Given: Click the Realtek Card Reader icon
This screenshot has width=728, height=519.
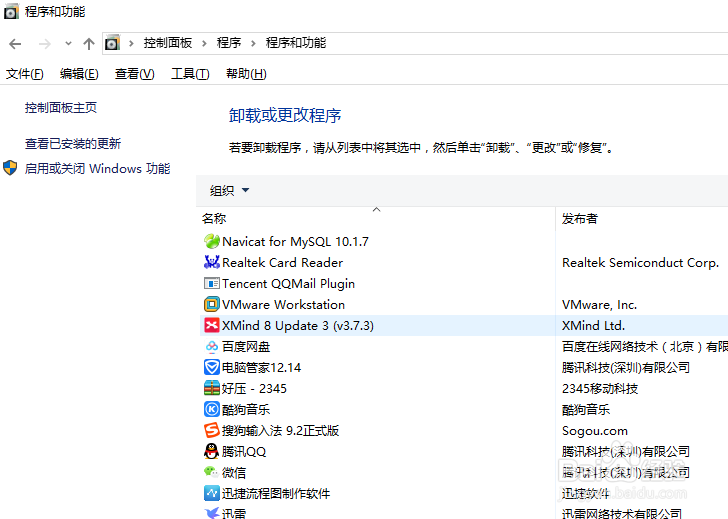Looking at the screenshot, I should 212,262.
